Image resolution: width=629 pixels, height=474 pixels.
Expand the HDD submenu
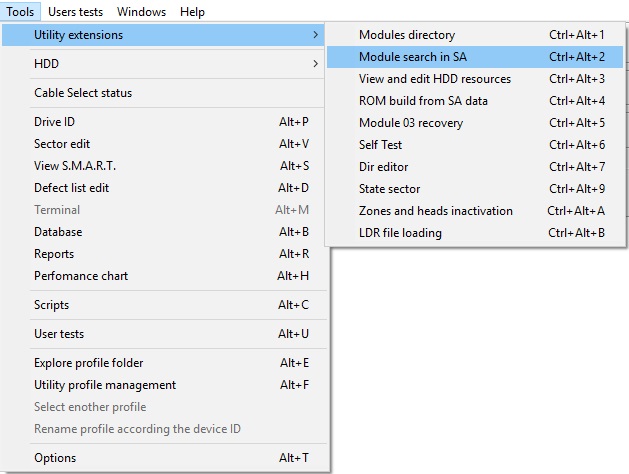click(x=46, y=64)
